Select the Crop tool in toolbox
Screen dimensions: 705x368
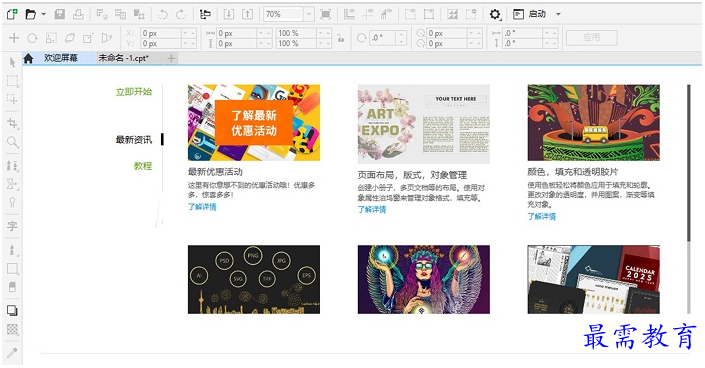pyautogui.click(x=12, y=123)
